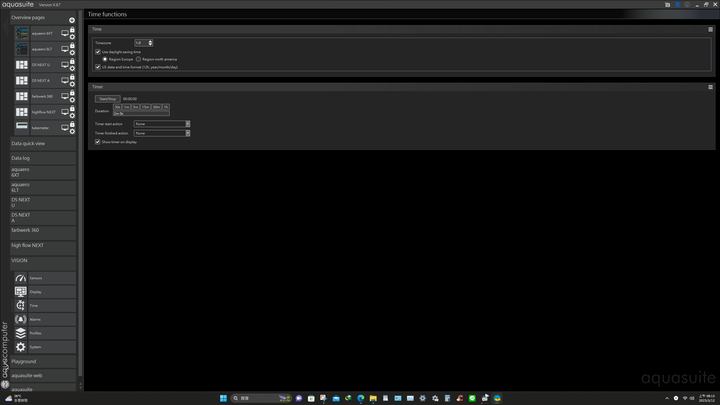Click desktop mode monitor icon for tubemeter

(x=65, y=128)
